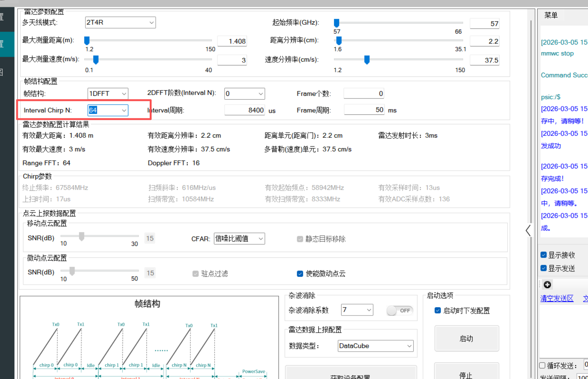Collapse the right panel with the chevron arrow
Image resolution: width=588 pixels, height=379 pixels.
(528, 231)
